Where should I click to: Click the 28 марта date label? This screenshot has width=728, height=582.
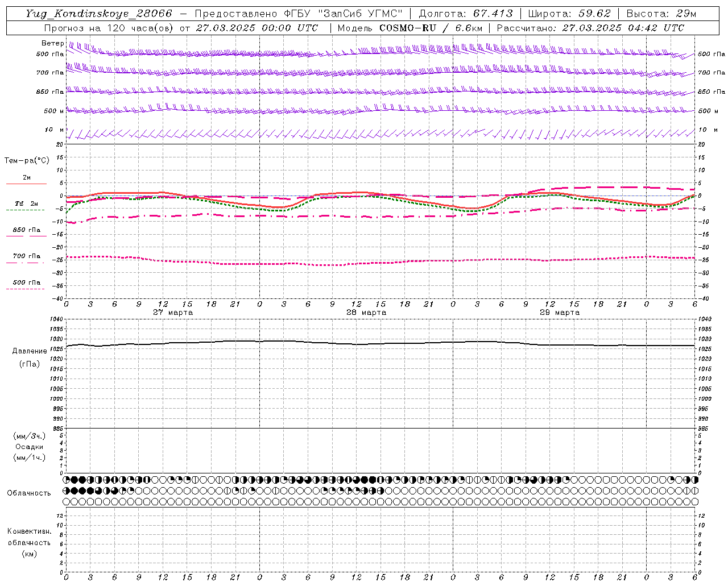[366, 313]
